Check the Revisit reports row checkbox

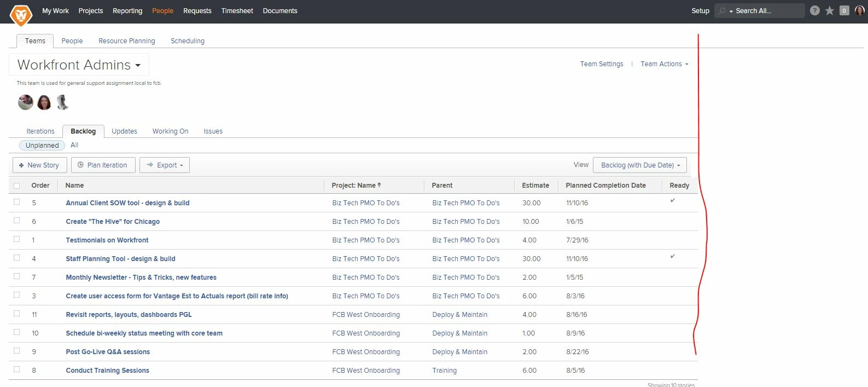pyautogui.click(x=16, y=314)
